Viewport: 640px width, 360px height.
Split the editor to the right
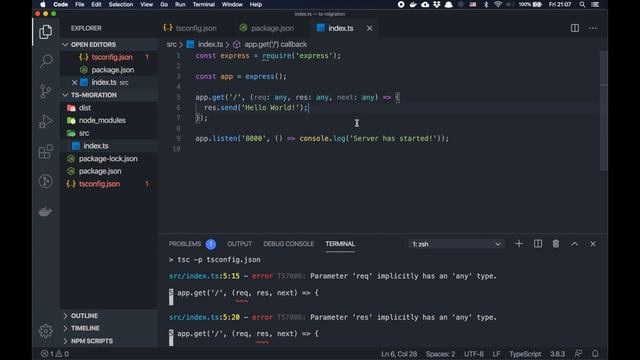click(x=575, y=28)
